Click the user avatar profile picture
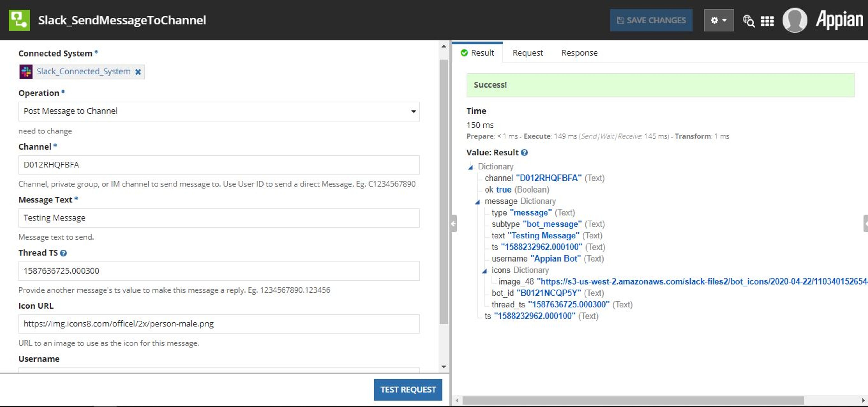868x407 pixels. click(795, 20)
